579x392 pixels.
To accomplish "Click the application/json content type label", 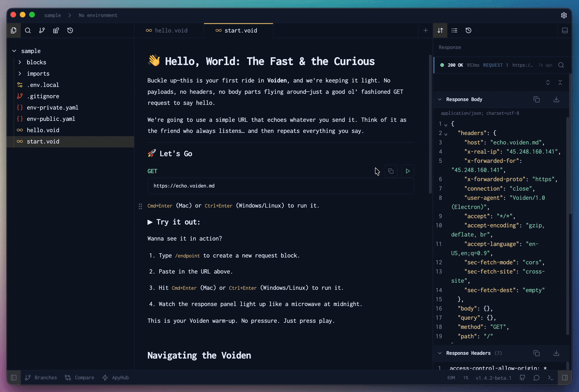I will point(480,113).
